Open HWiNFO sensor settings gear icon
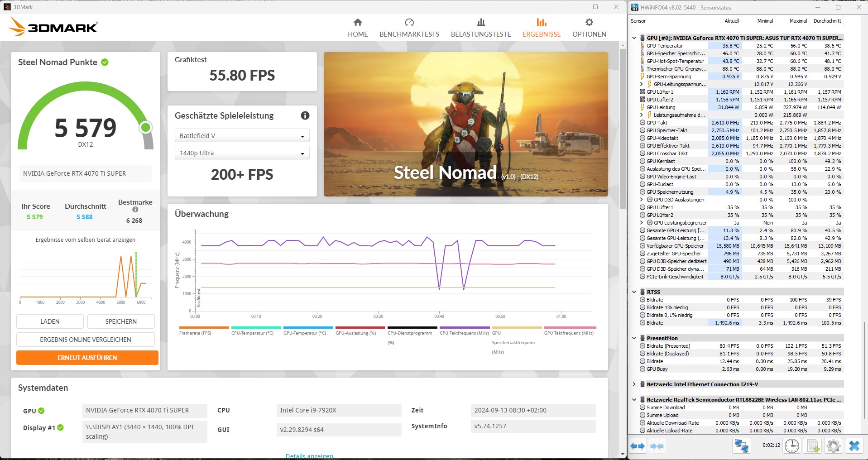Image resolution: width=868 pixels, height=460 pixels. click(833, 446)
